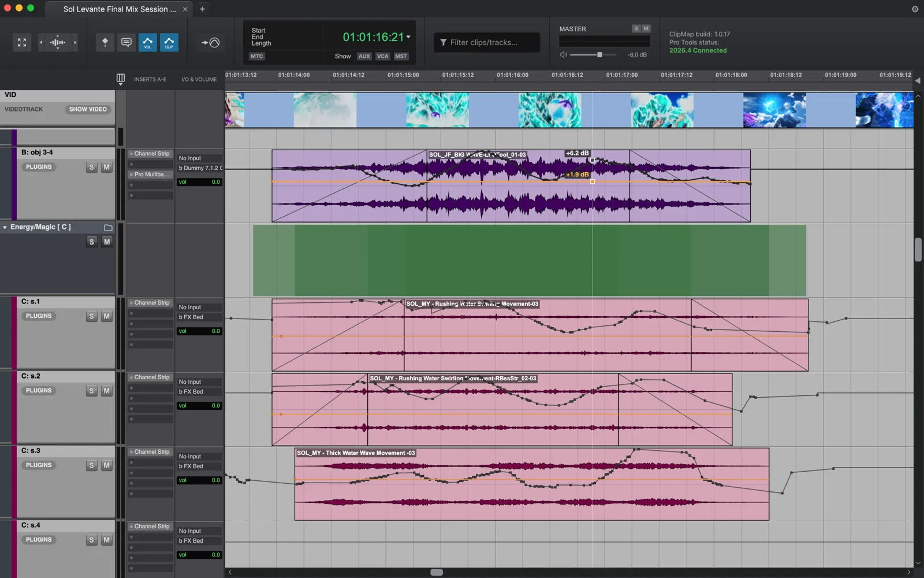Mute track B: obj 3-4
The image size is (924, 578).
[x=106, y=167]
